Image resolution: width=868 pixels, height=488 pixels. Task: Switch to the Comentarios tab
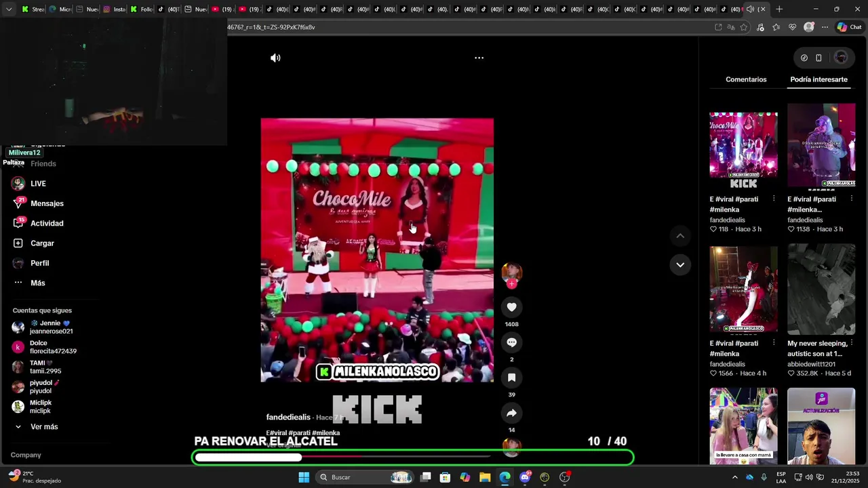point(746,79)
